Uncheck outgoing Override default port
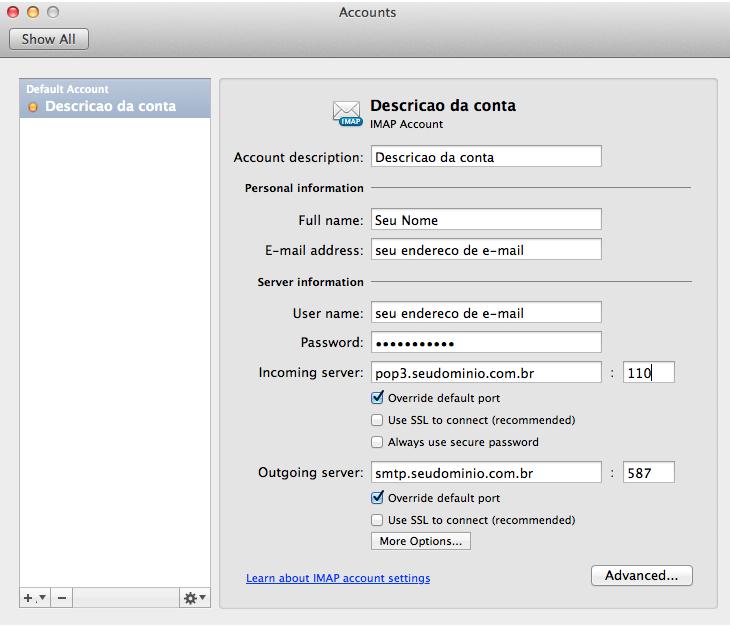 point(377,498)
